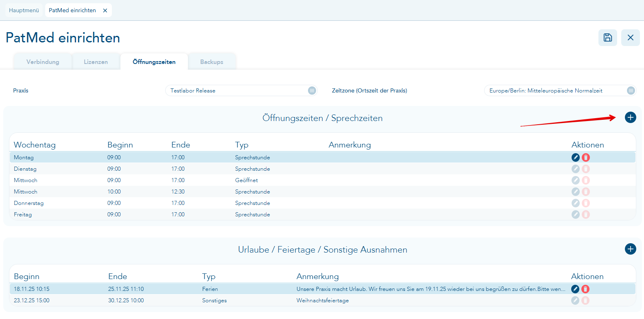
Task: Edit the Montag opening hours row
Action: [x=576, y=157]
